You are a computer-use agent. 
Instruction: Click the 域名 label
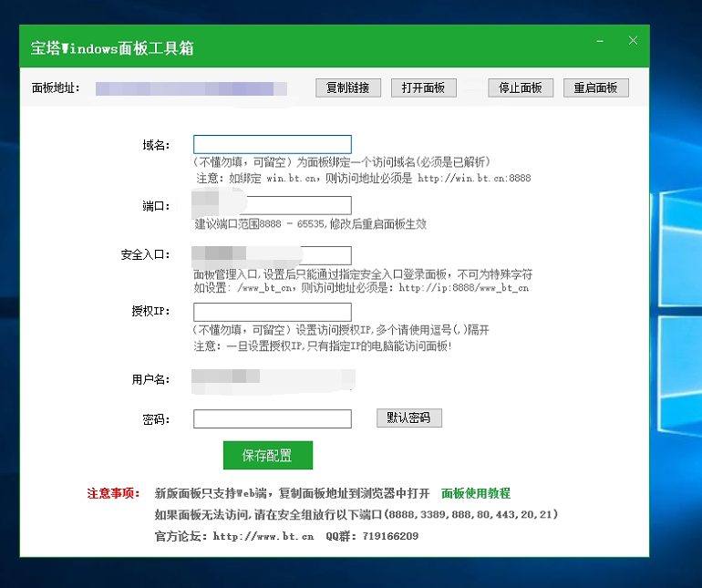[x=156, y=145]
